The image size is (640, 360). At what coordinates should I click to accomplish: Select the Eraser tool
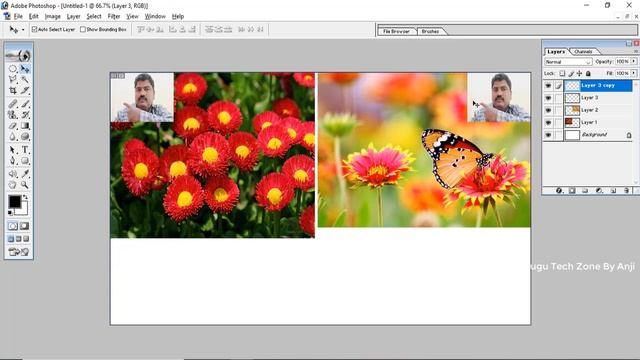pos(13,126)
